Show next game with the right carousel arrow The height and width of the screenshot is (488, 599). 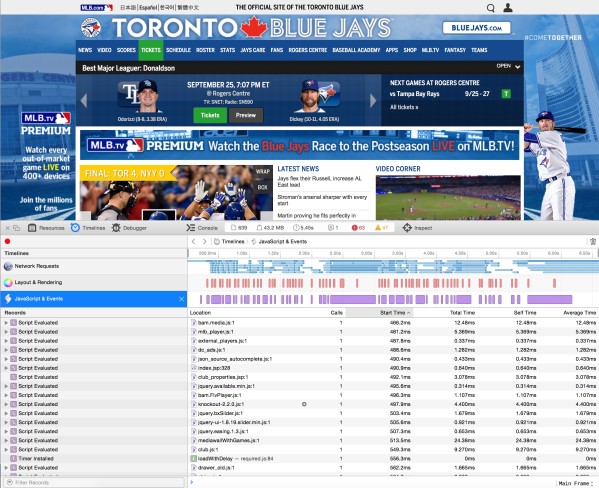pos(373,101)
